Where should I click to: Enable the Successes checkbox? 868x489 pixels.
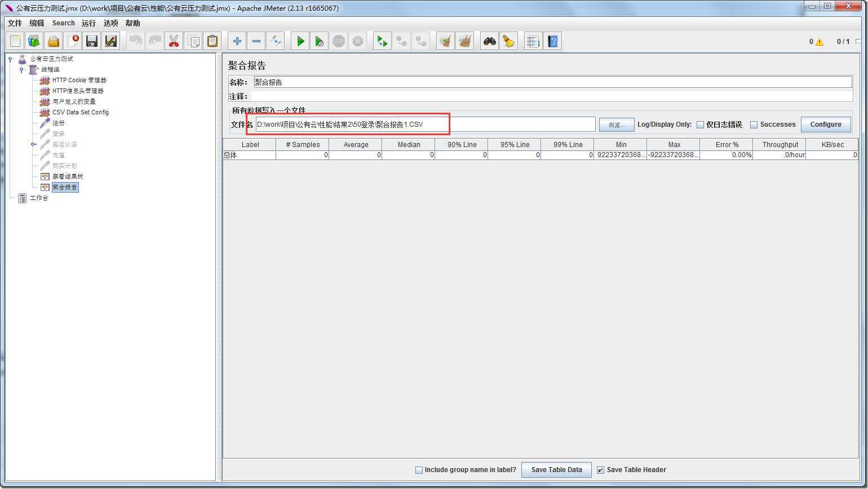(754, 125)
